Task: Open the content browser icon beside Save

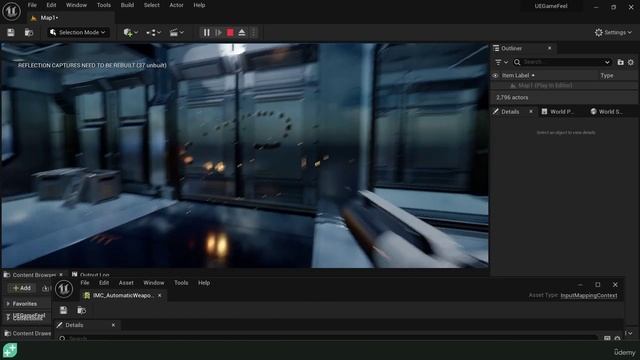Action: [29, 32]
